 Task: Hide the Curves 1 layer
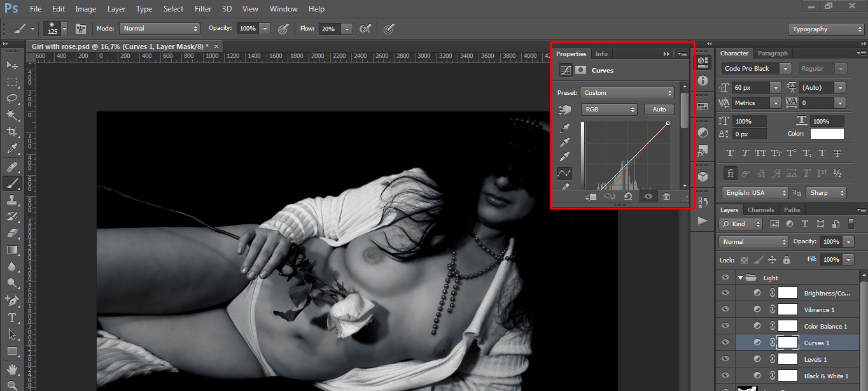tap(725, 343)
